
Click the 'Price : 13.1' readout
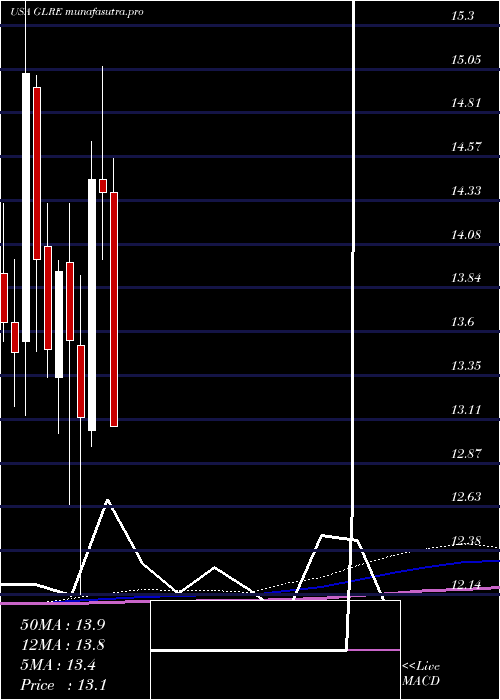(63, 685)
